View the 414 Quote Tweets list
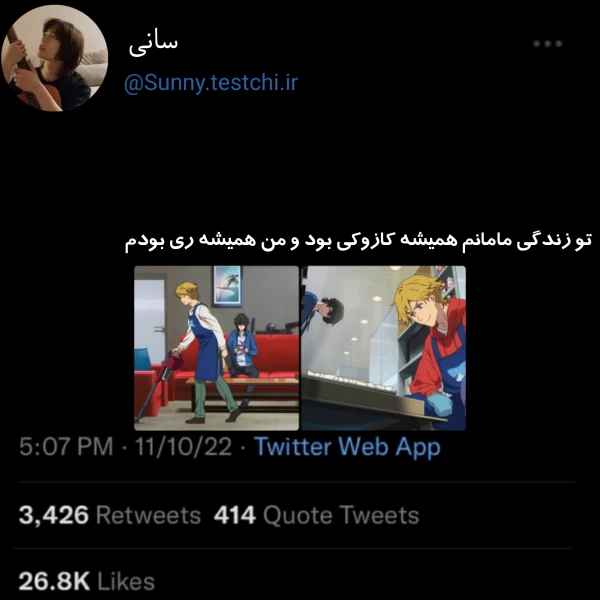 click(316, 515)
